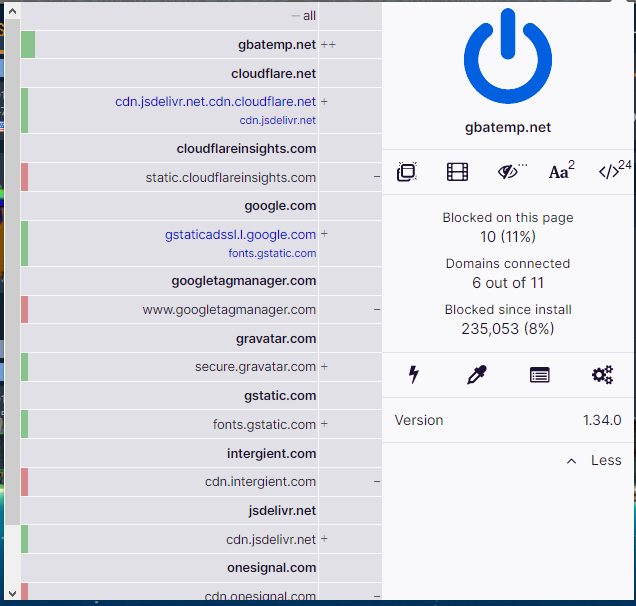Click rule cell for www.googletagmanager.com

(350, 309)
